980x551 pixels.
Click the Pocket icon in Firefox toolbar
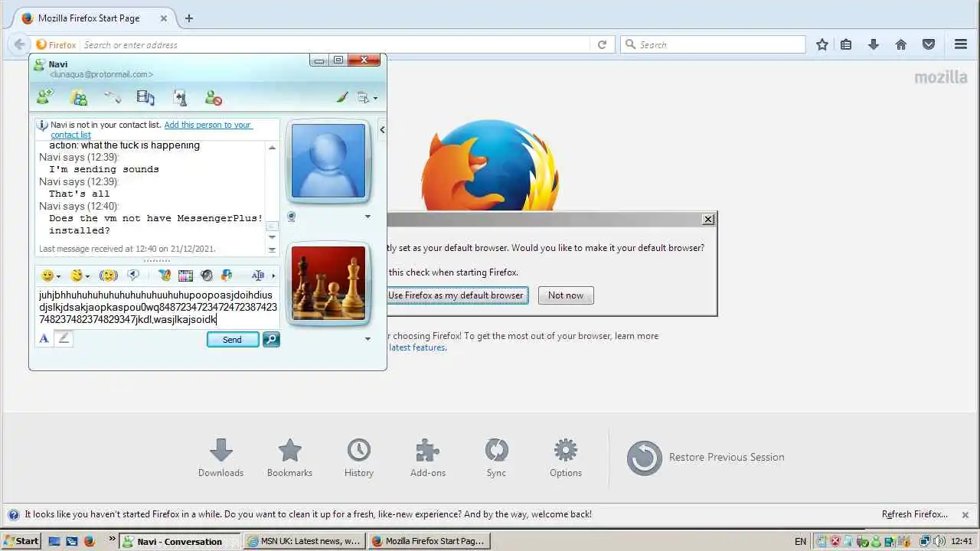(x=929, y=44)
